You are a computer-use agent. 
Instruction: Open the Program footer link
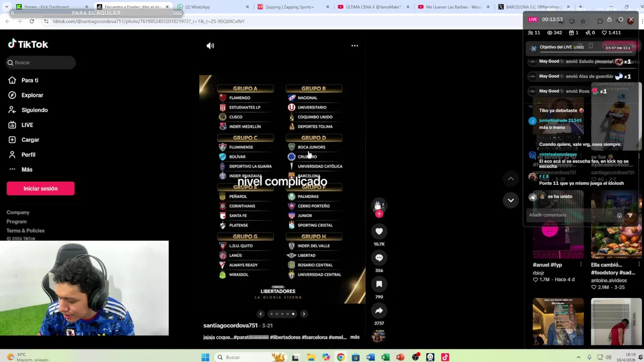pyautogui.click(x=17, y=222)
